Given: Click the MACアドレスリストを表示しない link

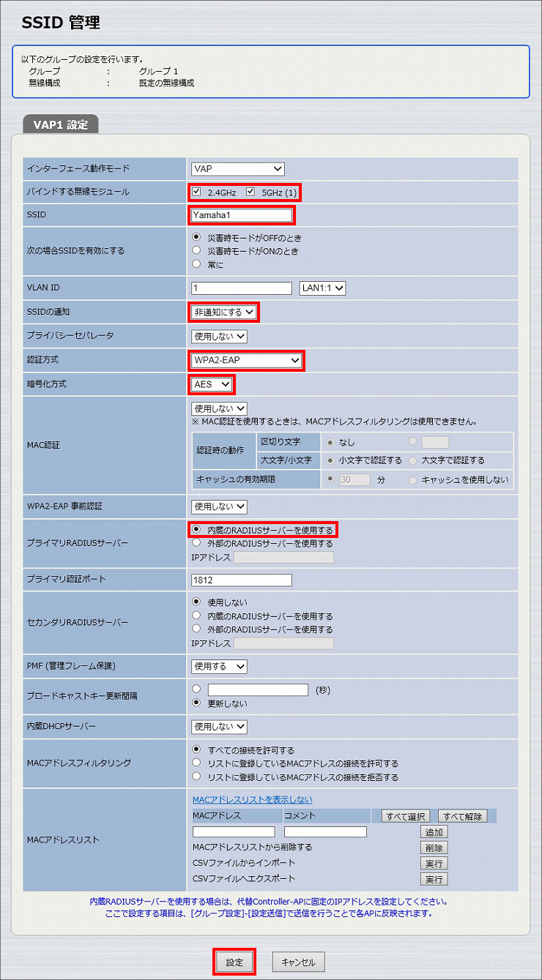Looking at the screenshot, I should click(253, 799).
